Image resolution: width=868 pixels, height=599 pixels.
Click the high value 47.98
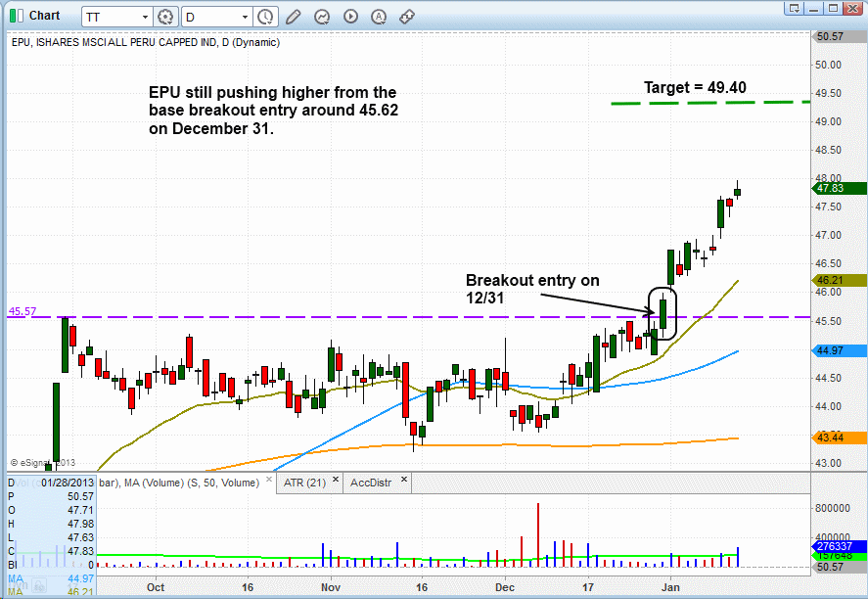coord(81,524)
